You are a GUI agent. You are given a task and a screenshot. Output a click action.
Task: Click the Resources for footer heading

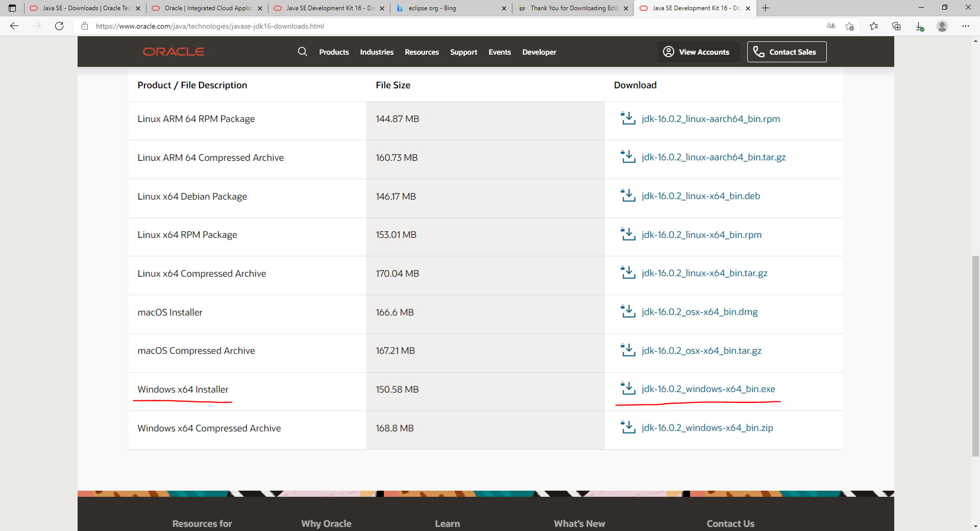202,523
